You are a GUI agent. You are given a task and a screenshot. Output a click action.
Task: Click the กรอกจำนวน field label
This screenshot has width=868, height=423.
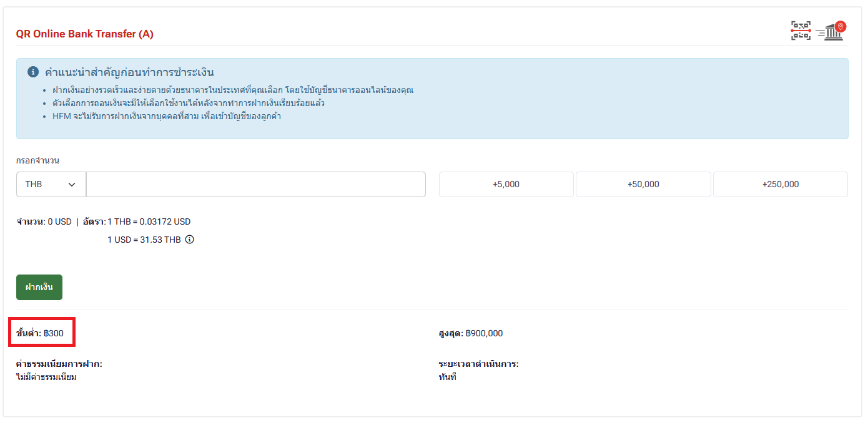pyautogui.click(x=37, y=161)
